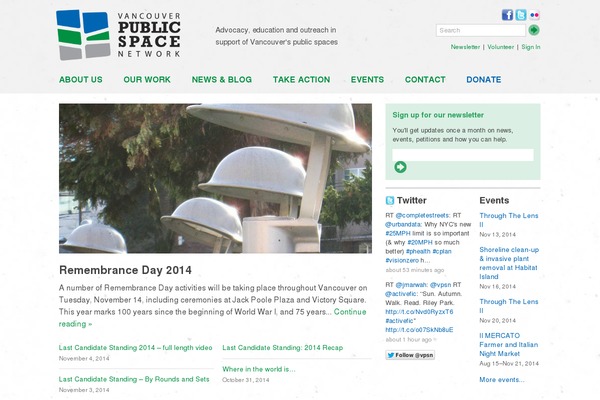600x400 pixels.
Task: Follow the Newsletter link in header
Action: coord(465,47)
